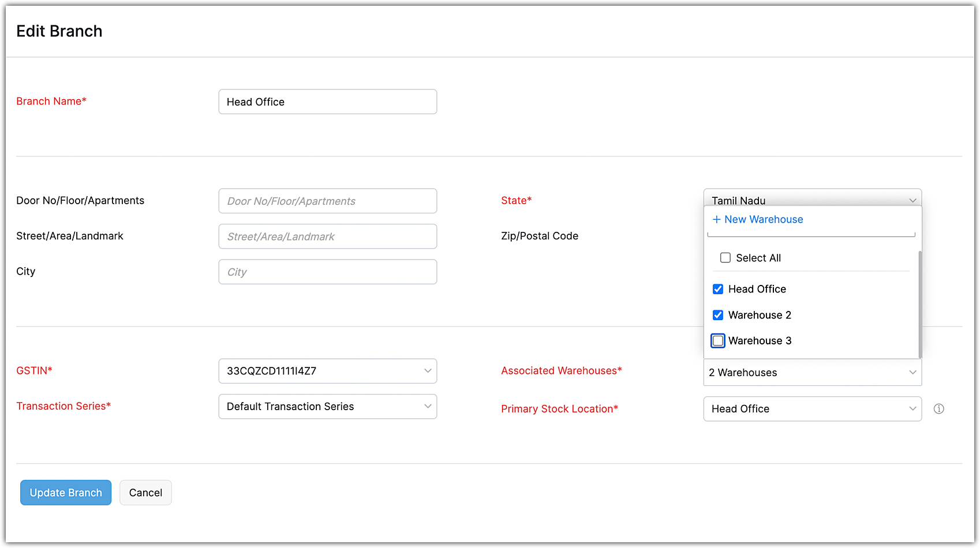Uncheck the Head Office warehouse checkbox
Screen dimensions: 980x548
[718, 289]
